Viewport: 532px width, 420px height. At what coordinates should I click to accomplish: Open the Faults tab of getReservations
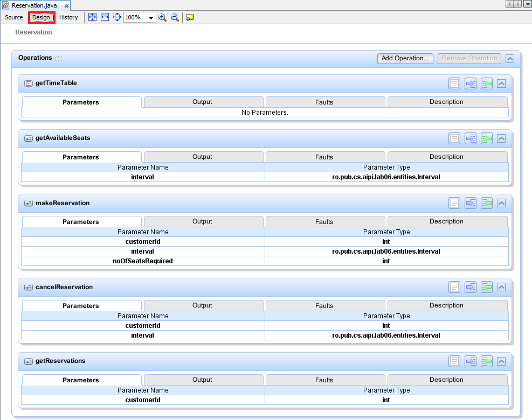pyautogui.click(x=326, y=380)
